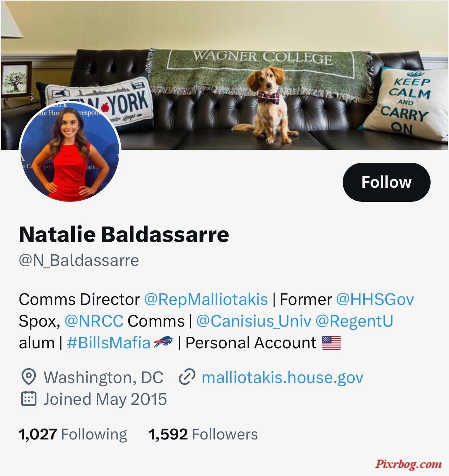Click the calendar joined icon
Image resolution: width=449 pixels, height=476 pixels.
coord(29,399)
